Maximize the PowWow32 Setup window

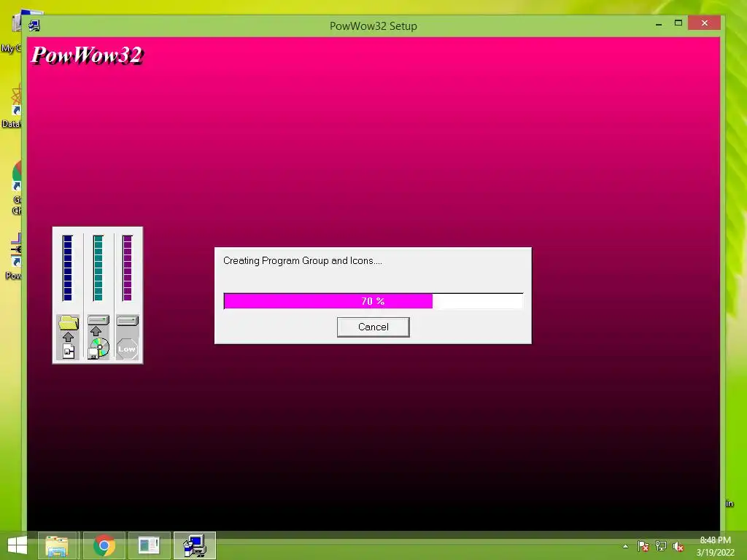coord(678,23)
